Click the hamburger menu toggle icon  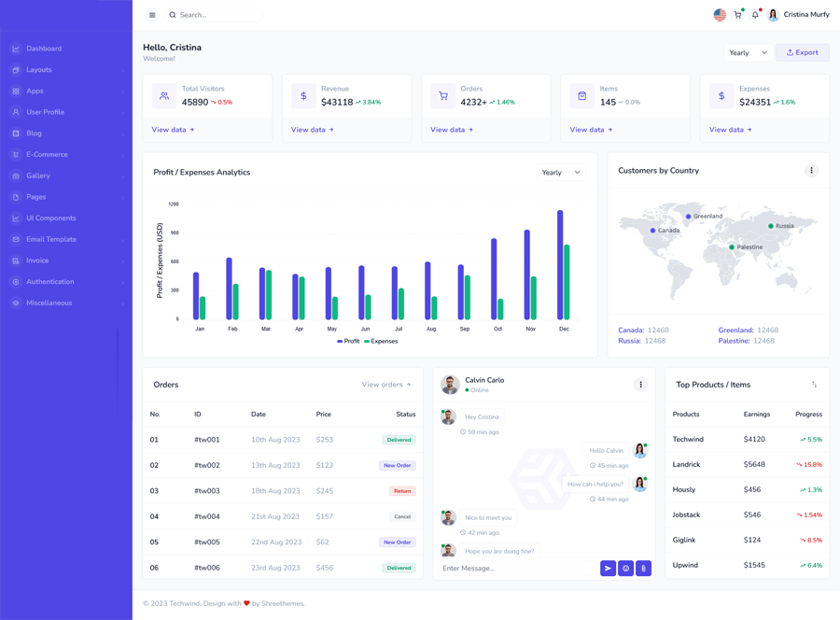pyautogui.click(x=152, y=15)
